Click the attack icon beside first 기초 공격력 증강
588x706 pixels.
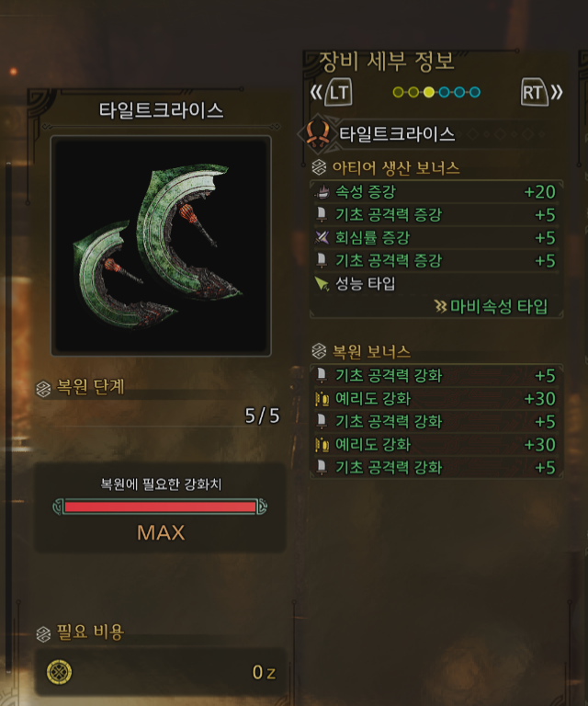point(322,215)
